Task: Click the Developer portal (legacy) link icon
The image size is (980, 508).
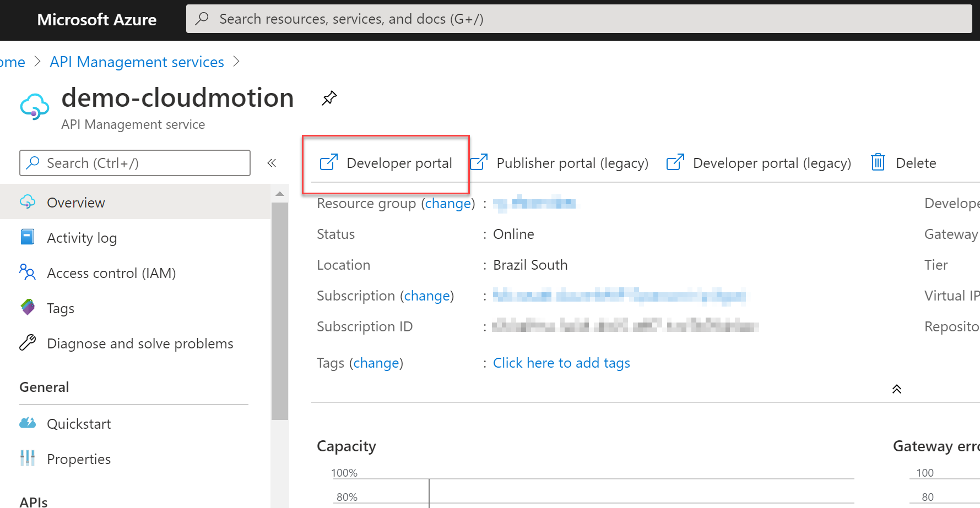Action: point(675,162)
